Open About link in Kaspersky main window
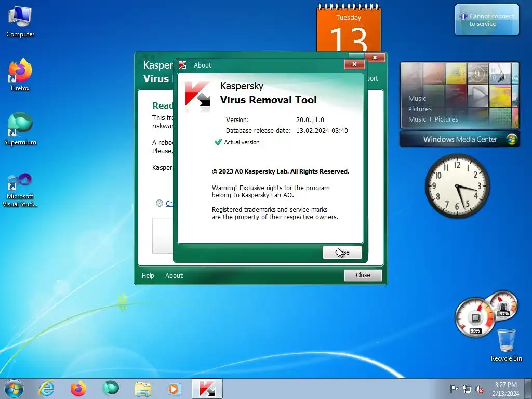Screen dimensions: 532x399 [x=174, y=275]
